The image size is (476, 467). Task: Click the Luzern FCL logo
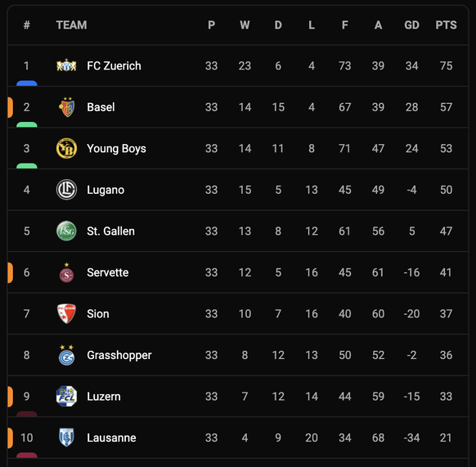tap(66, 396)
